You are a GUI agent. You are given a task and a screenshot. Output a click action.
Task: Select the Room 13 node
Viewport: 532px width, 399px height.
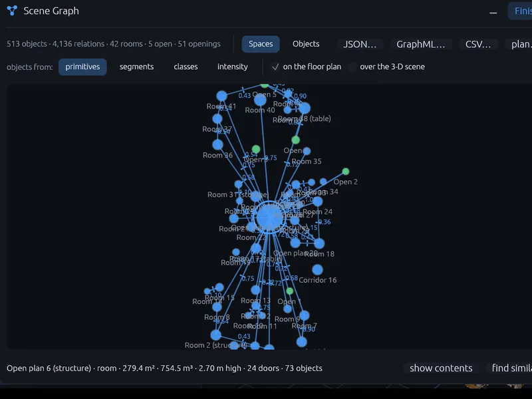(x=255, y=290)
